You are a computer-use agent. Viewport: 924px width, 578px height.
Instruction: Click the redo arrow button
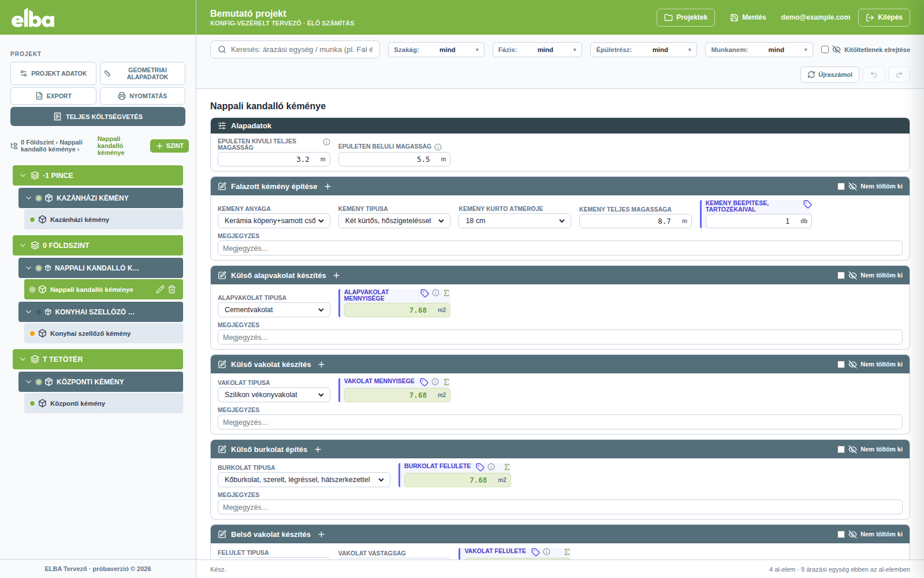[899, 75]
